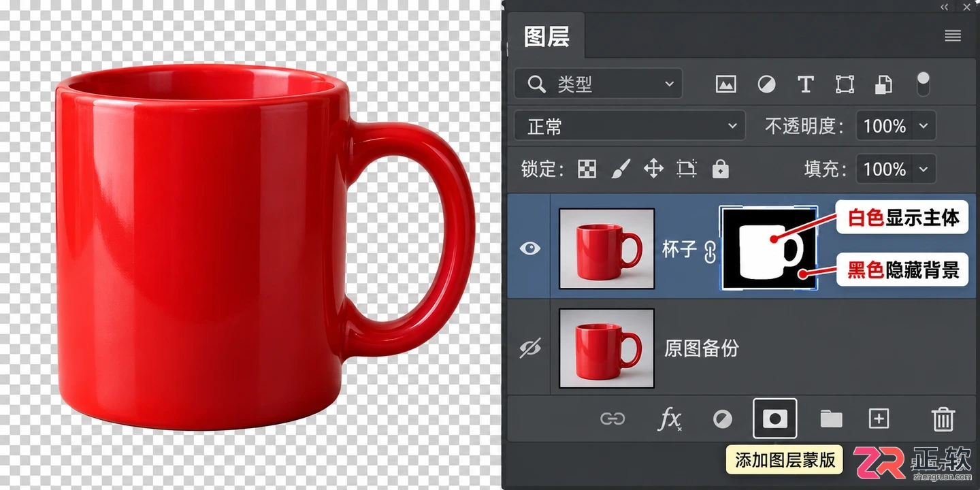Viewport: 980px width, 490px height.
Task: Select the 杯子 layer image thumbnail
Action: tap(607, 248)
